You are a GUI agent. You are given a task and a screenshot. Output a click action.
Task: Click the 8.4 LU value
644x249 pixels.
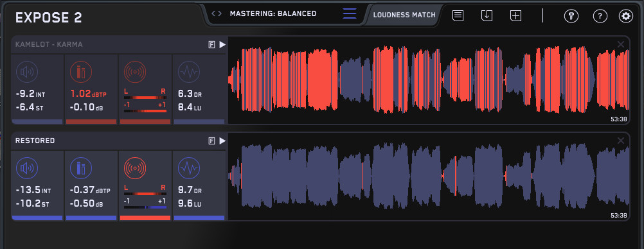190,108
